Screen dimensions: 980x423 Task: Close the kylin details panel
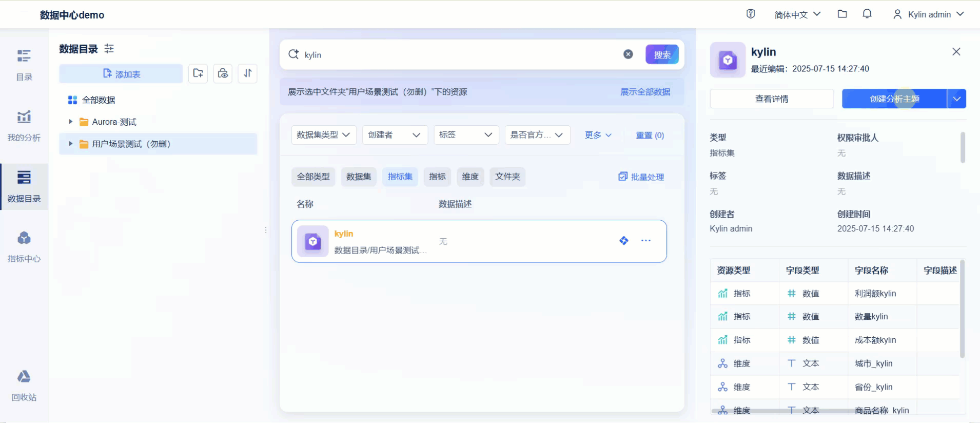(956, 52)
